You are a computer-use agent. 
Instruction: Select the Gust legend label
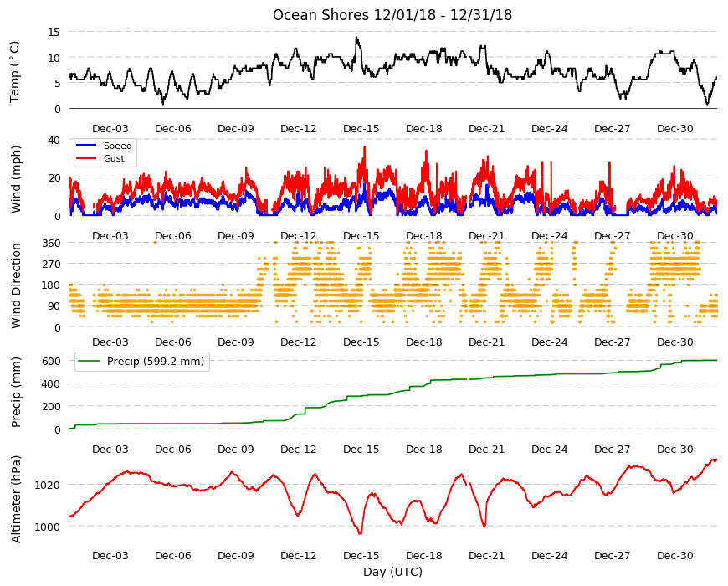114,158
